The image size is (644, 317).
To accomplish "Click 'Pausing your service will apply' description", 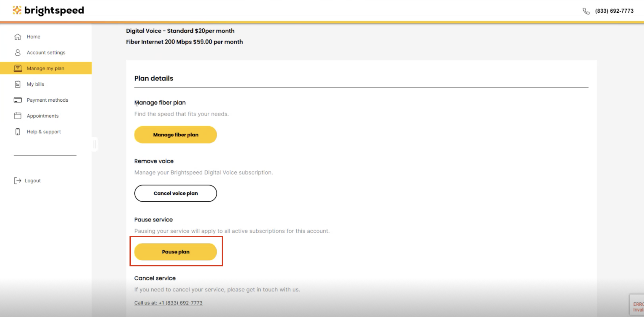I will (232, 231).
